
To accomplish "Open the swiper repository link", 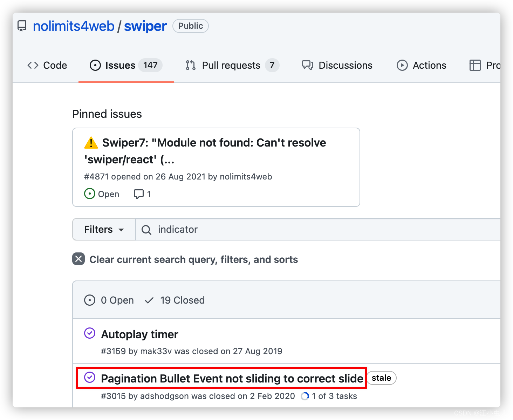I will tap(145, 26).
